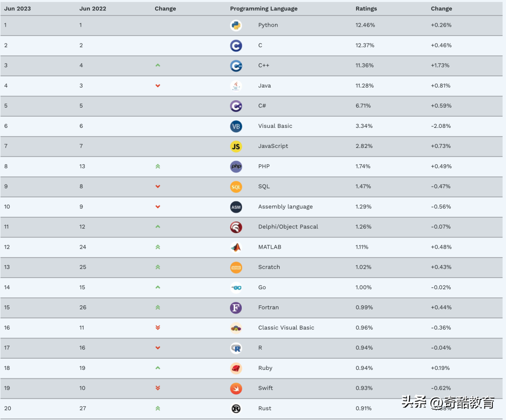Click the Classic Visual Basic language name
This screenshot has height=420, width=506.
tap(286, 328)
